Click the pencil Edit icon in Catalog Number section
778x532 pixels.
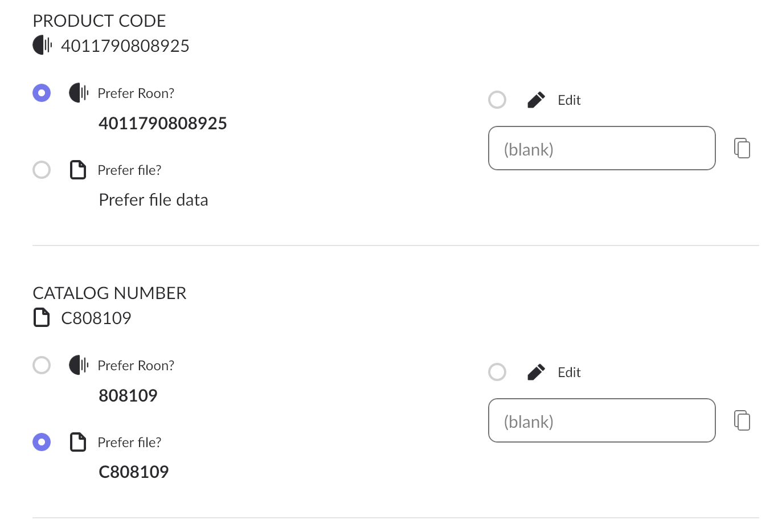(536, 373)
